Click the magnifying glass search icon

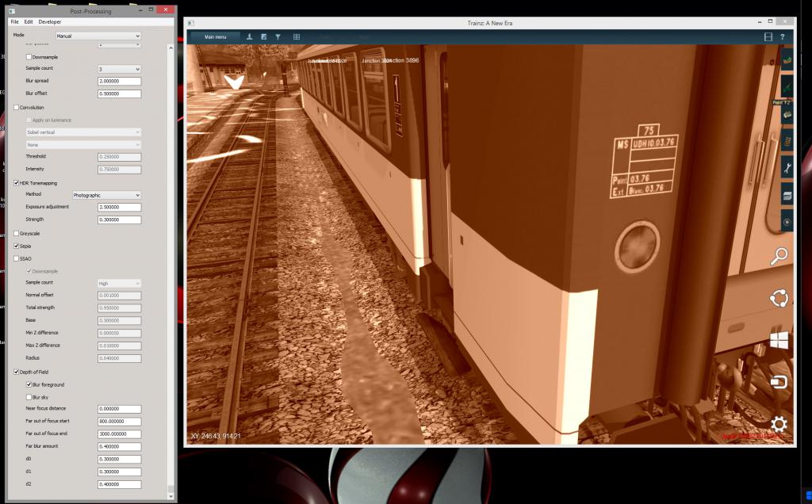click(x=779, y=256)
